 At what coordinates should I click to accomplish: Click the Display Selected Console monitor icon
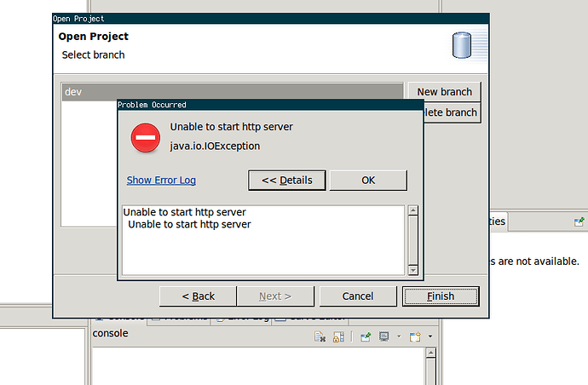(384, 337)
